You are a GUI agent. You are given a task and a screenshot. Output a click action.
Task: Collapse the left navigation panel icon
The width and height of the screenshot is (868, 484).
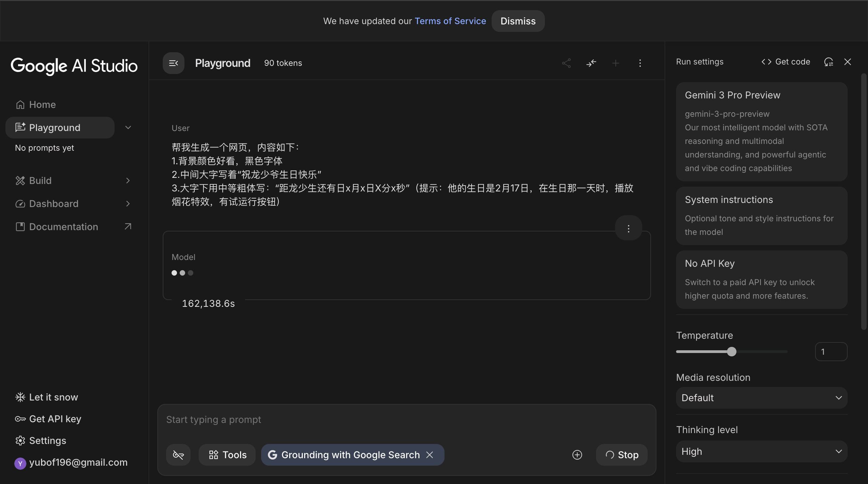[173, 63]
